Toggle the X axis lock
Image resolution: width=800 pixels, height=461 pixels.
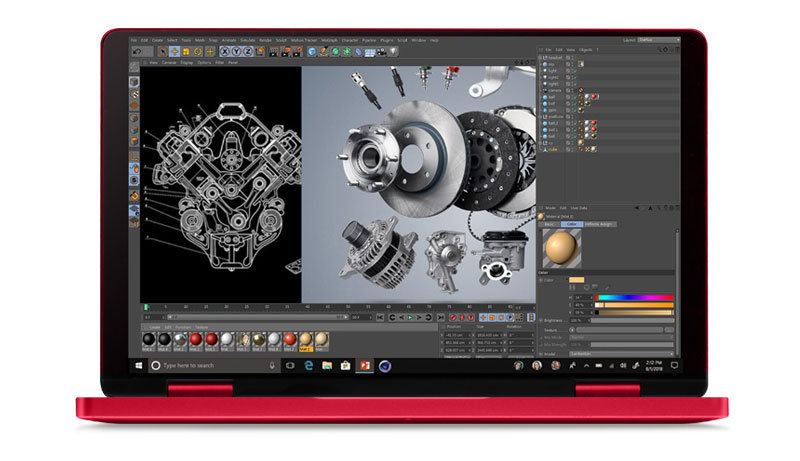click(224, 52)
